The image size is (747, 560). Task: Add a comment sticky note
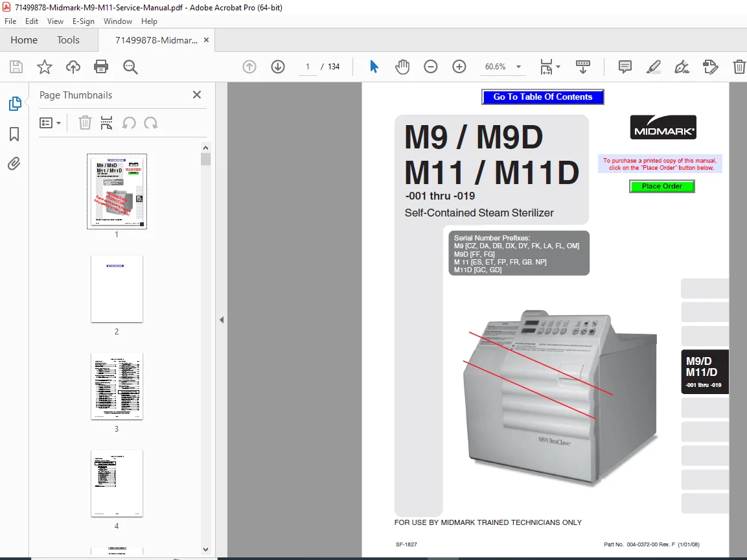point(625,67)
